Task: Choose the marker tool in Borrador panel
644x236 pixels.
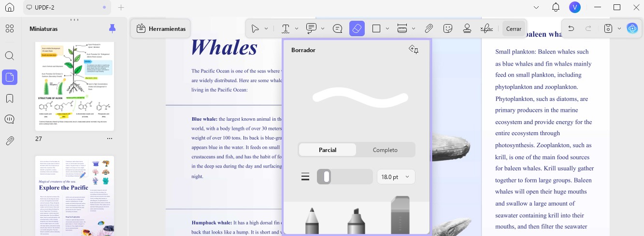Action: 356,221
